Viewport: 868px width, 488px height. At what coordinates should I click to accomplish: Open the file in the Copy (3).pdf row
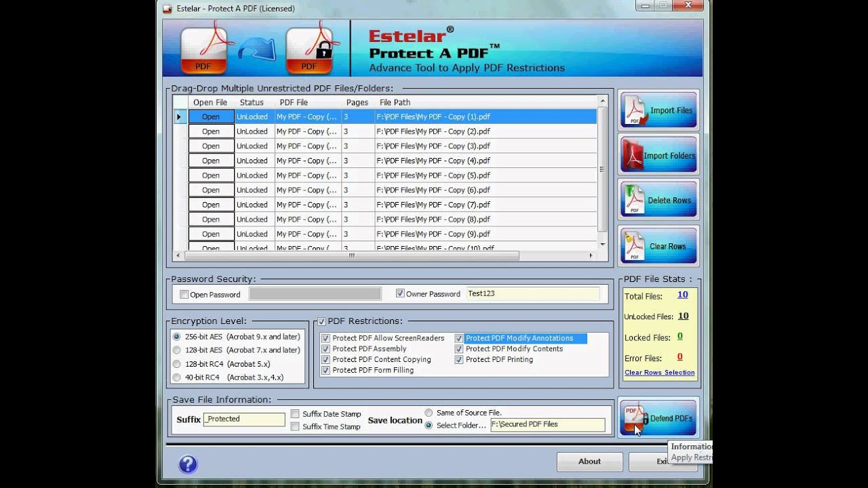(x=211, y=146)
